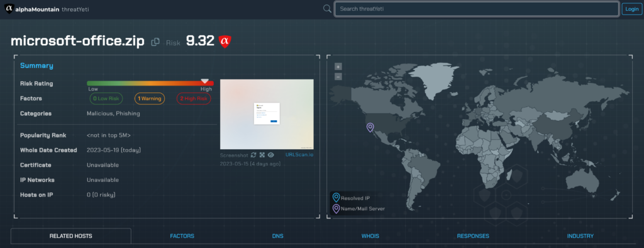Click the Summary heading
The height and width of the screenshot is (248, 644).
pos(36,66)
